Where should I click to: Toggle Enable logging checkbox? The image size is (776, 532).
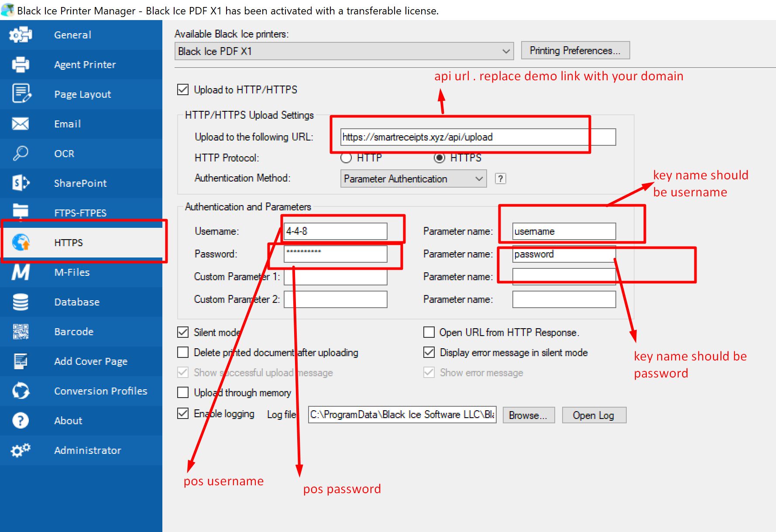[183, 413]
